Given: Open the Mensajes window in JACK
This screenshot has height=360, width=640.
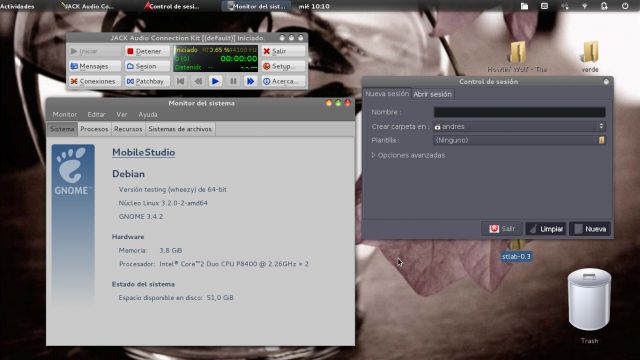Looking at the screenshot, I should (95, 66).
